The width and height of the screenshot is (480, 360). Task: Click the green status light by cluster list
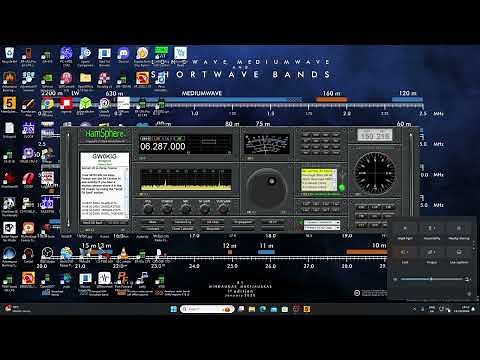tap(341, 188)
